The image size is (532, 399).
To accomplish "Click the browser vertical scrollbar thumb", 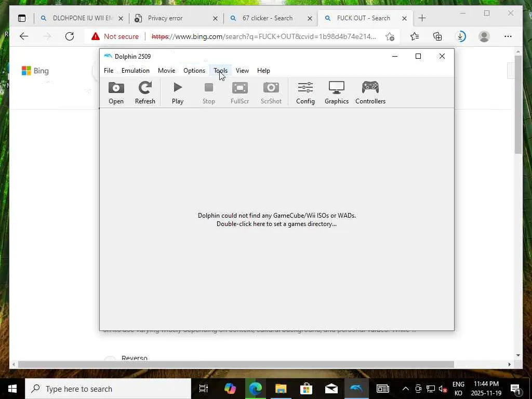I will tap(518, 104).
